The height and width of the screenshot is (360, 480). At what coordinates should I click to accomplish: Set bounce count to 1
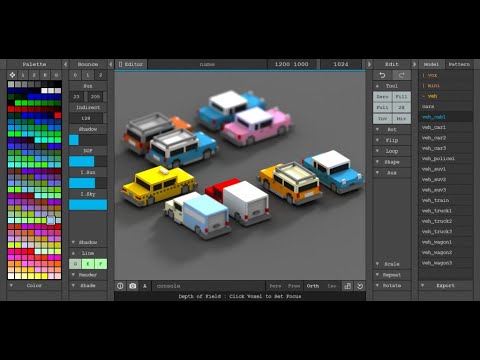(88, 75)
